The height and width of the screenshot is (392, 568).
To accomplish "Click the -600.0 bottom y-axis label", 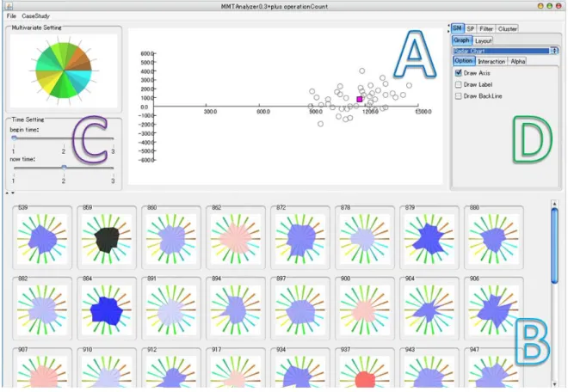I will 146,160.
